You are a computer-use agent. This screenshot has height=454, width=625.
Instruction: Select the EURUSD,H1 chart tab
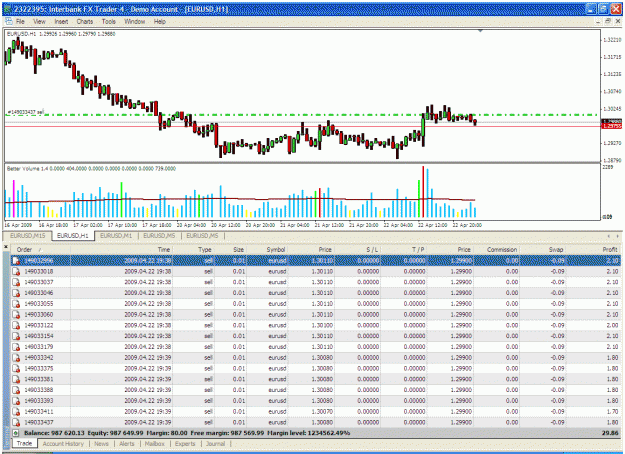click(x=73, y=236)
